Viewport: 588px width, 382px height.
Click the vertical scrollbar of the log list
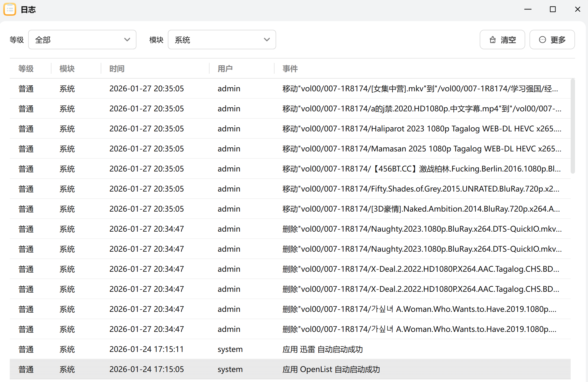(573, 126)
